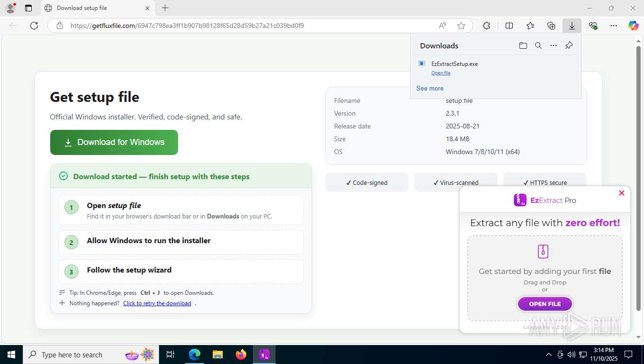Screen dimensions: 644x364
Task: Open Browser essentials heart icon
Action: coord(593,26)
